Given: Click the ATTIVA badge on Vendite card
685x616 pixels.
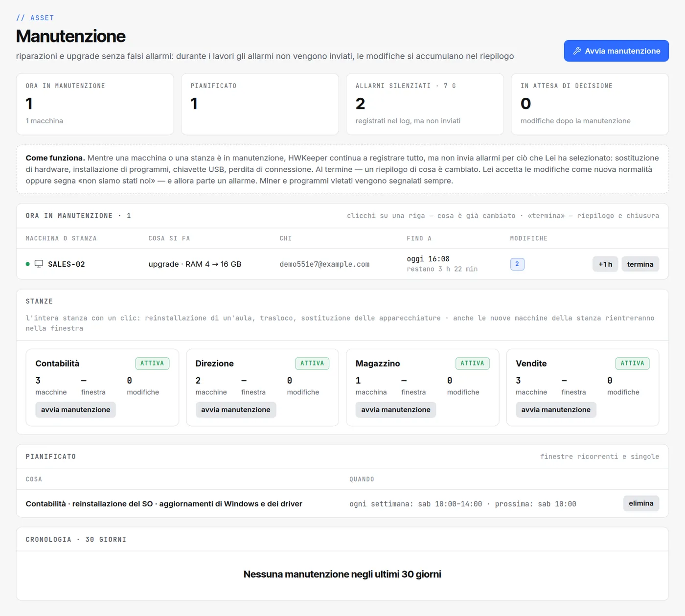Looking at the screenshot, I should tap(632, 364).
